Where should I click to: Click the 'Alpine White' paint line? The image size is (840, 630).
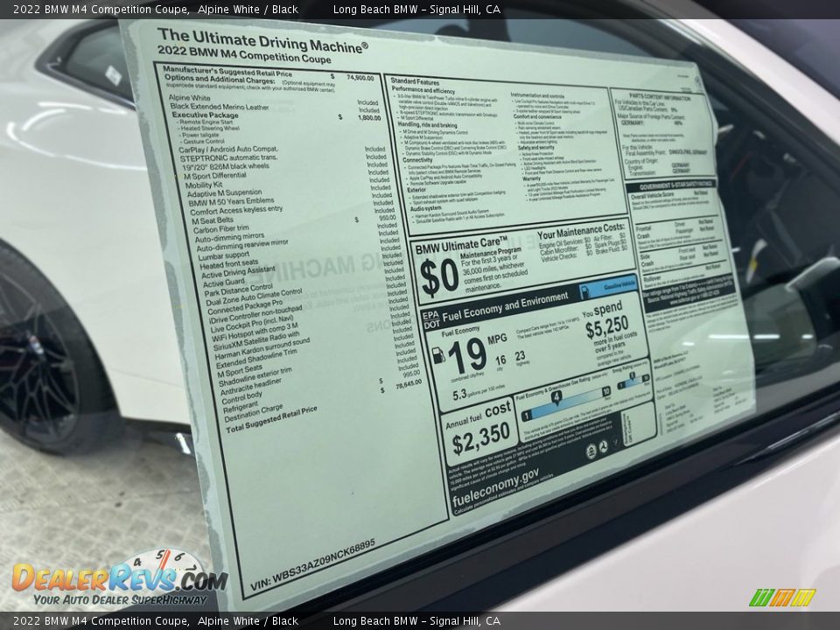pos(190,97)
